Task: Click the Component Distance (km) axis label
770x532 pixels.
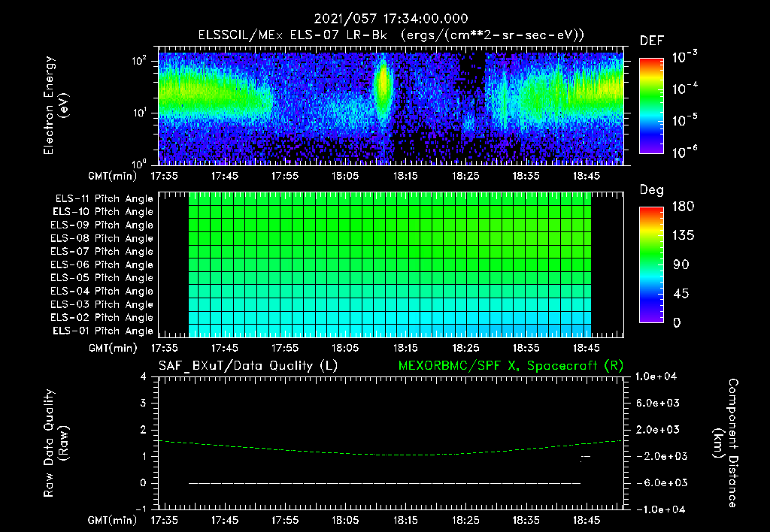Action: pos(726,443)
